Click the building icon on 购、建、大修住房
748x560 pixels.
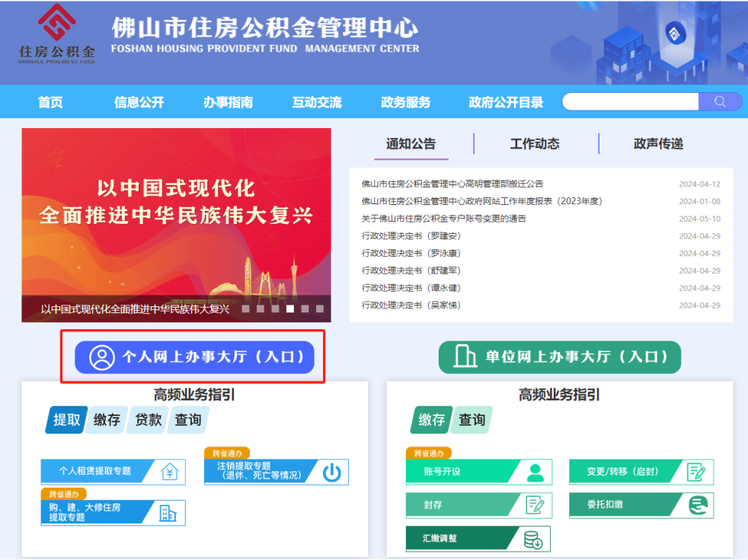click(167, 513)
